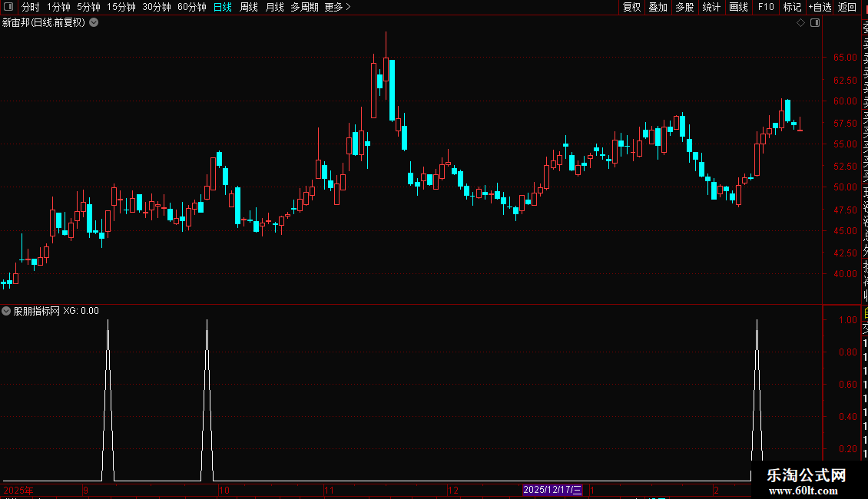Open F10 company information
The width and height of the screenshot is (868, 499).
[x=766, y=7]
